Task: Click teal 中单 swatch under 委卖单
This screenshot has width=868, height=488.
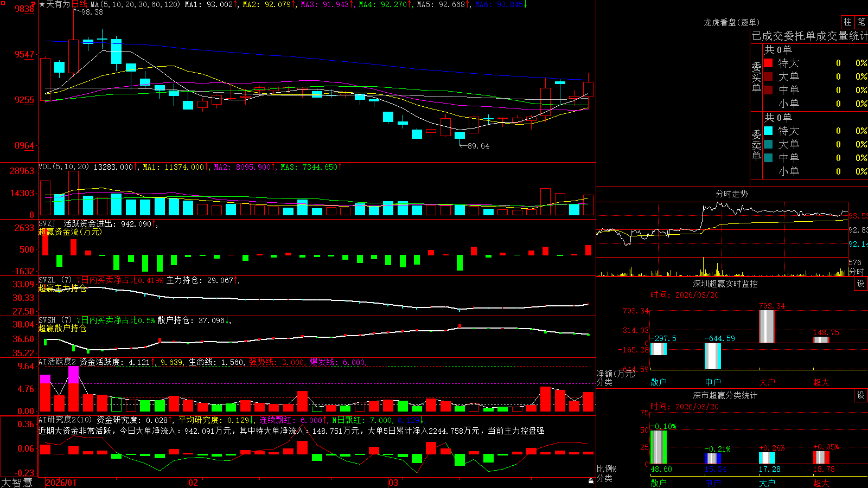Action: (768, 158)
